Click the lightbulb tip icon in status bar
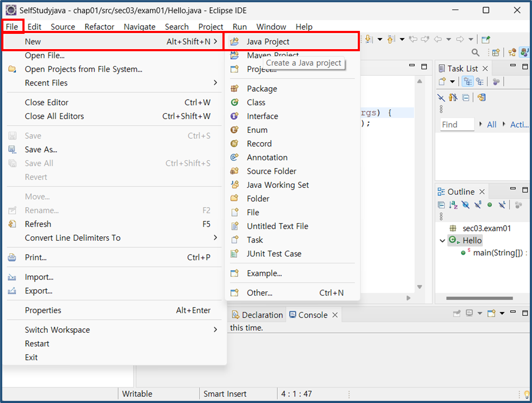This screenshot has height=403, width=532. [x=527, y=394]
